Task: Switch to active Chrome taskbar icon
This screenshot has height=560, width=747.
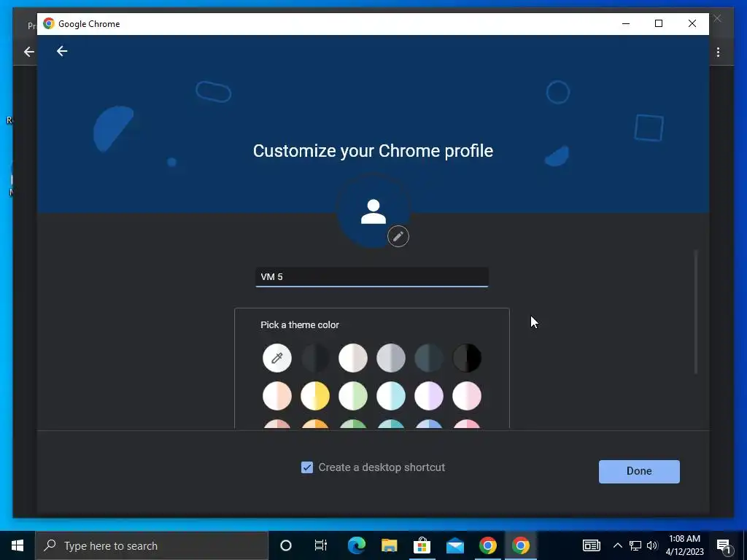Action: pyautogui.click(x=521, y=545)
